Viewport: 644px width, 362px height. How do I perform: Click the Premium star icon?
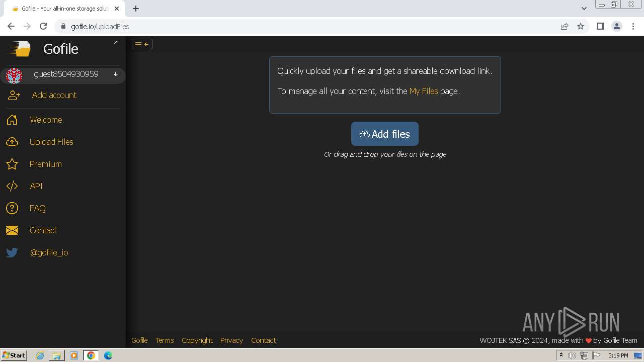pos(12,164)
